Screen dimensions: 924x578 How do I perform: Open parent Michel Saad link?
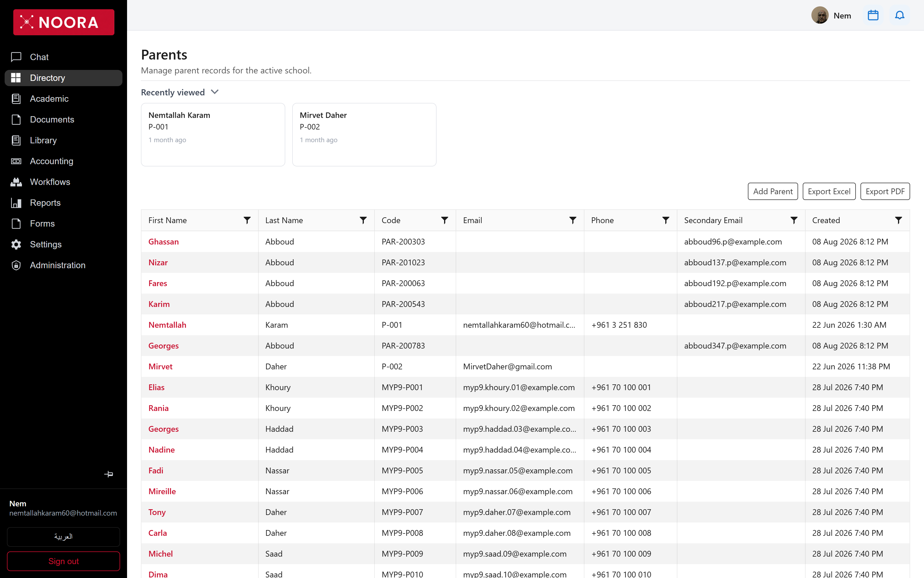[160, 553]
